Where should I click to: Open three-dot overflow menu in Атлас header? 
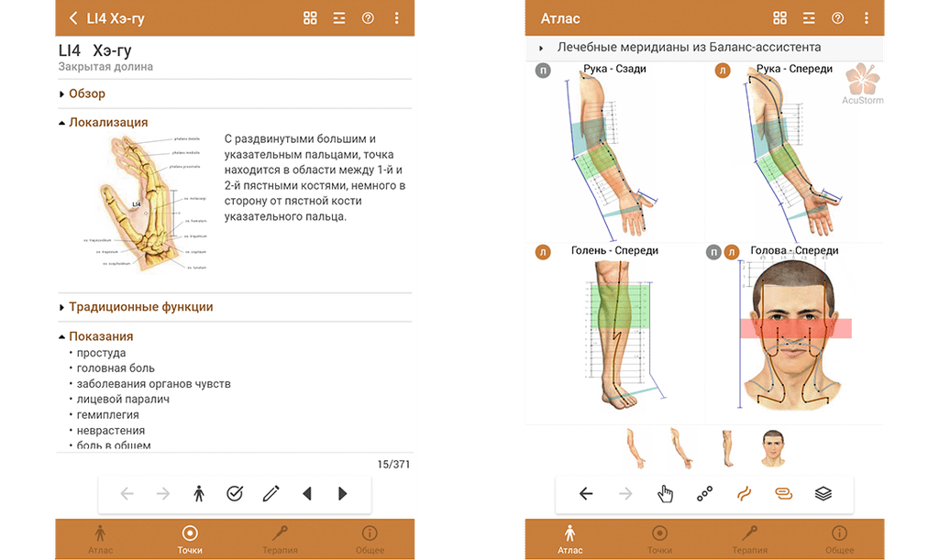(866, 18)
